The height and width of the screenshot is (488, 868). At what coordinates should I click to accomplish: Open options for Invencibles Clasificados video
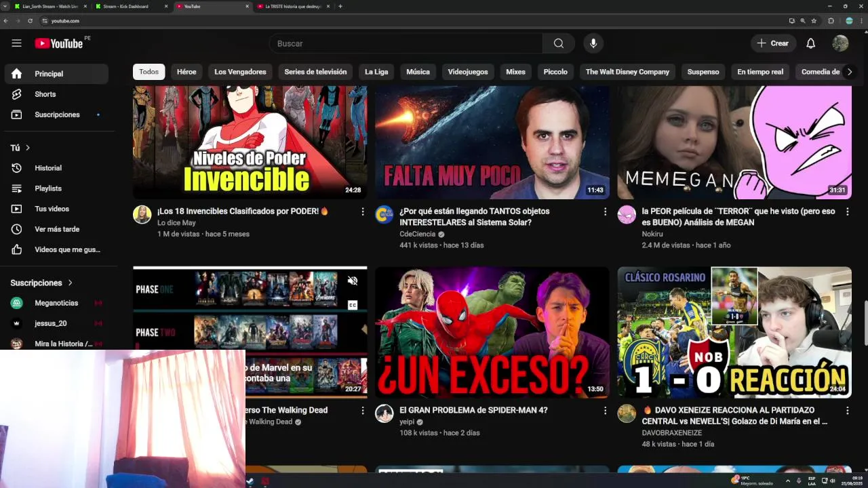(x=363, y=211)
